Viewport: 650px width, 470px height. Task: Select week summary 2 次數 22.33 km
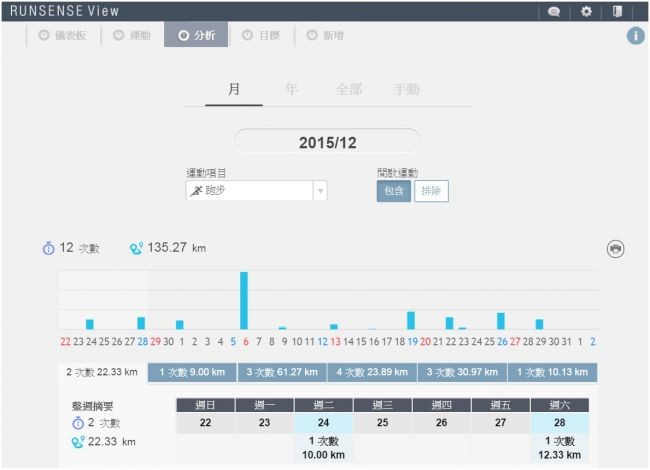click(x=102, y=372)
